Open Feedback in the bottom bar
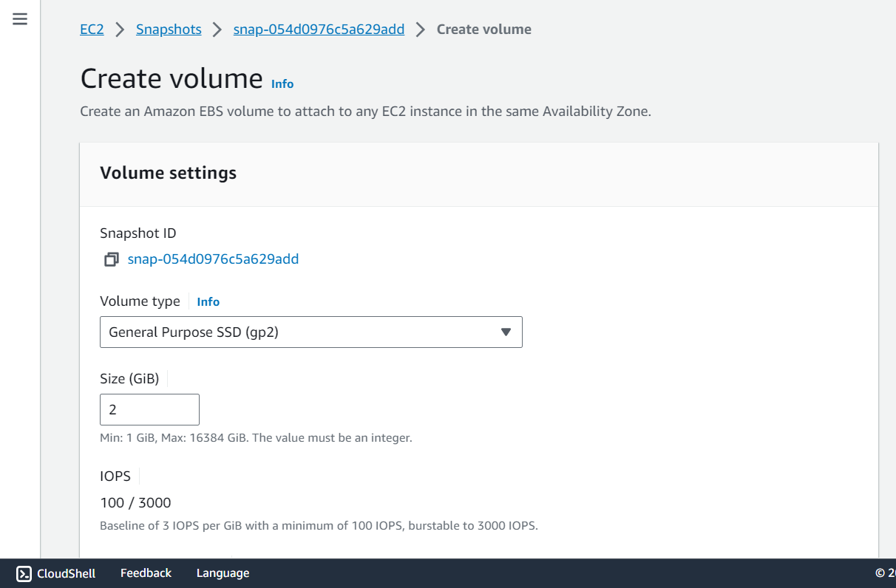The width and height of the screenshot is (896, 588). 146,573
